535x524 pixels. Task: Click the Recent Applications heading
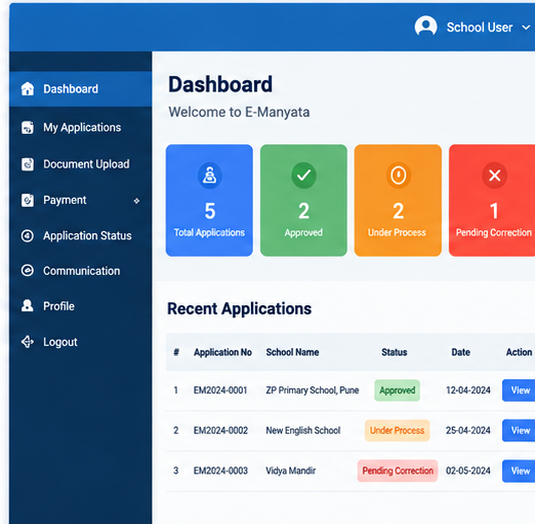tap(239, 309)
